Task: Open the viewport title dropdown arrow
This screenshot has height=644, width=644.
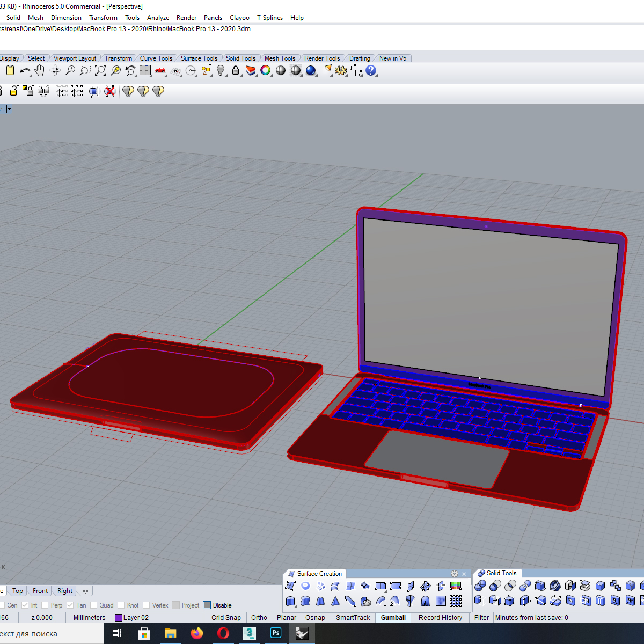Action: 9,109
